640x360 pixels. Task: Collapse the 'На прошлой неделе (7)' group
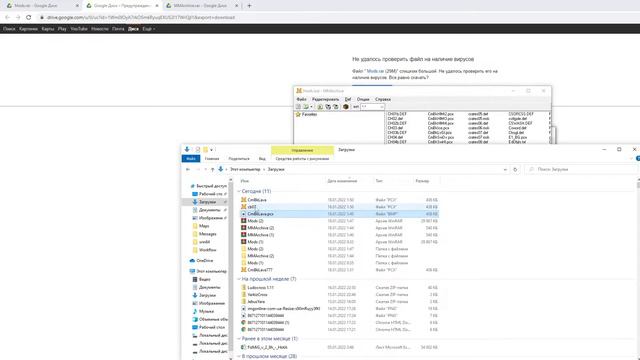pyautogui.click(x=239, y=279)
